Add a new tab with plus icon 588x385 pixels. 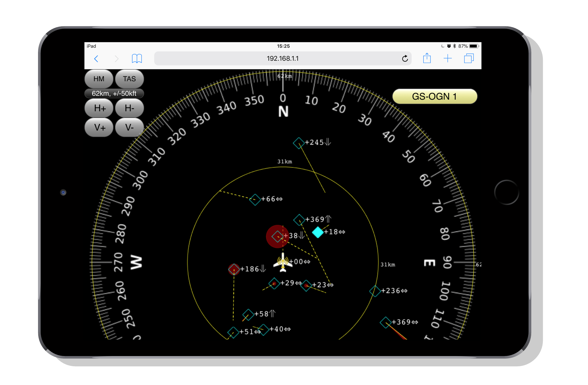(x=447, y=58)
